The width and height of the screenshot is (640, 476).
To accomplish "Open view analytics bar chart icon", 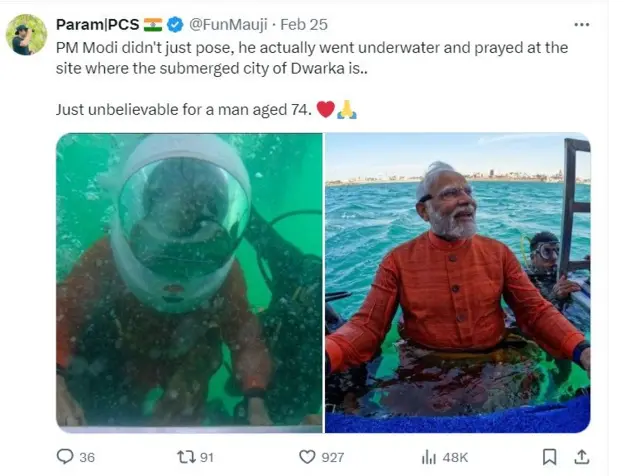I will 429,457.
